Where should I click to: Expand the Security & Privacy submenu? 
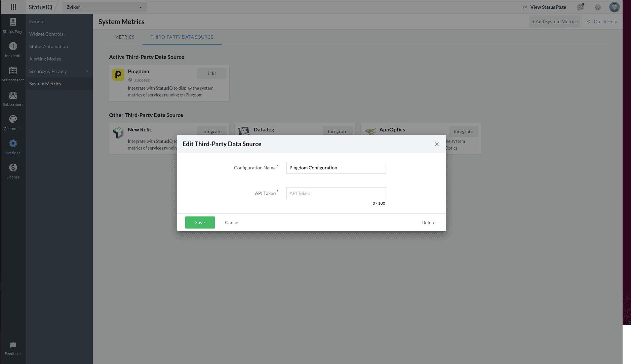pyautogui.click(x=87, y=71)
